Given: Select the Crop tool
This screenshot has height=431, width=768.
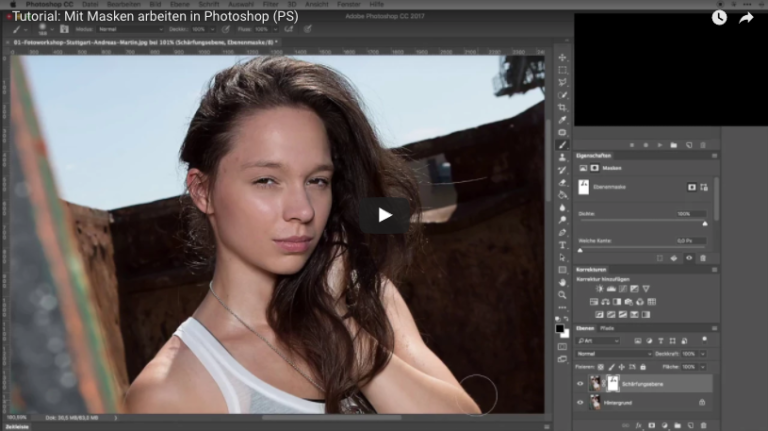Looking at the screenshot, I should (x=562, y=107).
